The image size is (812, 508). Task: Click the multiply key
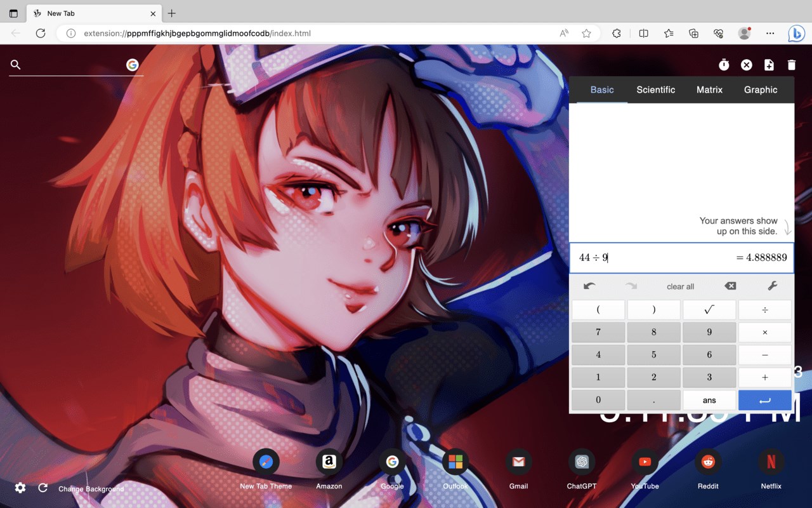(765, 332)
